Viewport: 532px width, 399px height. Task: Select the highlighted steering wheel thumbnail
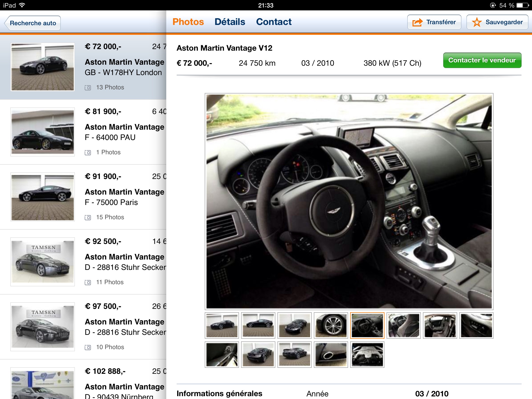(367, 325)
